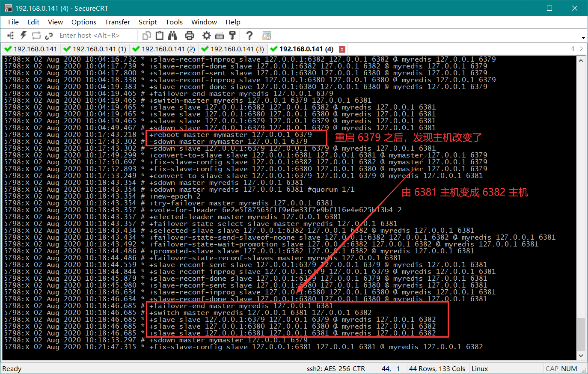The width and height of the screenshot is (588, 374).
Task: Open Find with the binoculars icon
Action: click(172, 36)
